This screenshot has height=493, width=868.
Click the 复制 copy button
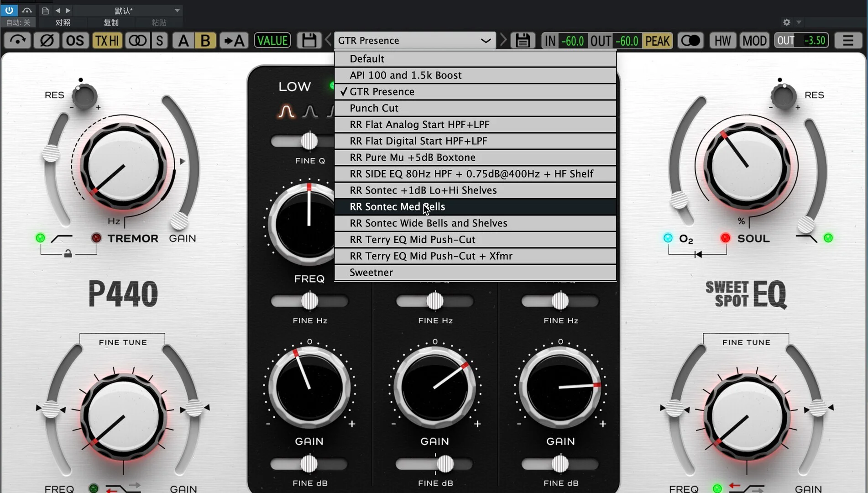[111, 22]
